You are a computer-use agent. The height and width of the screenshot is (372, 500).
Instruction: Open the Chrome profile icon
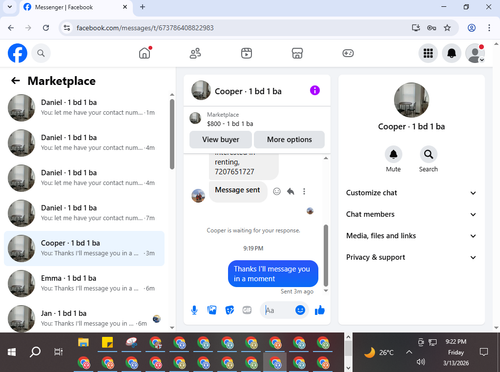[471, 28]
